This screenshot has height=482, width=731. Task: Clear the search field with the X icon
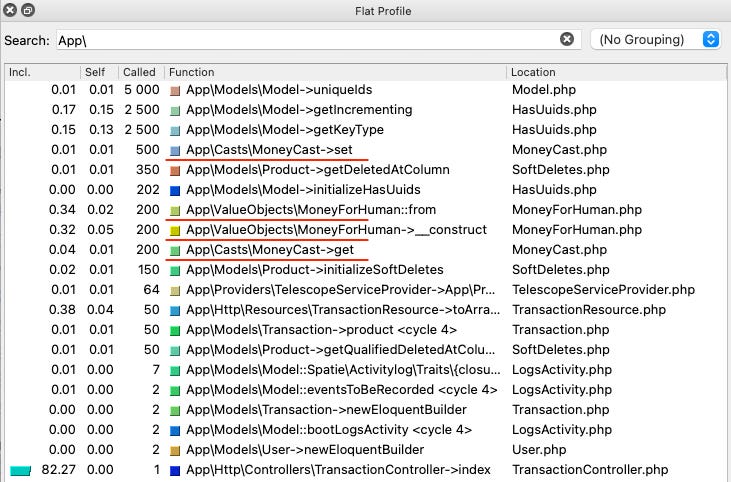coord(566,39)
